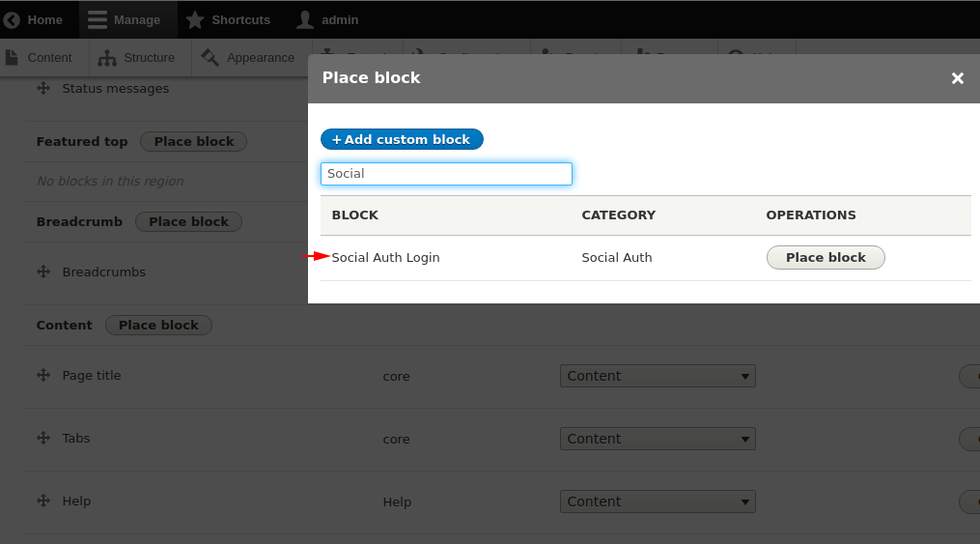Viewport: 980px width, 544px height.
Task: Click the BLOCK column header
Action: (355, 215)
